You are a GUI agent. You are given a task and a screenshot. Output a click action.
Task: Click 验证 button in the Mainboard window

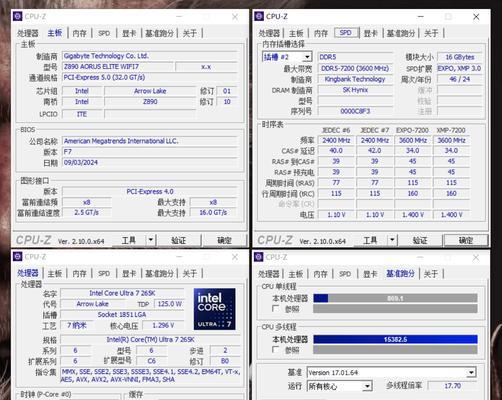pyautogui.click(x=179, y=240)
